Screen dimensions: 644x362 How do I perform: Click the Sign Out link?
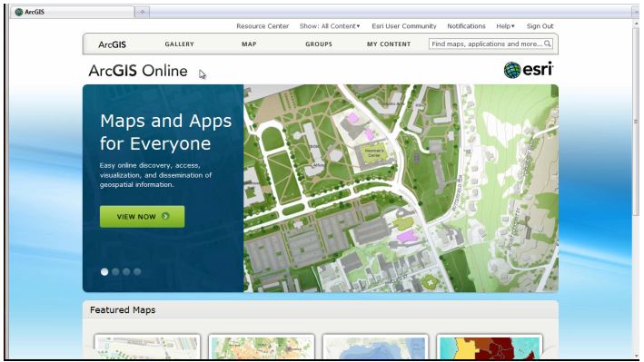pyautogui.click(x=540, y=25)
